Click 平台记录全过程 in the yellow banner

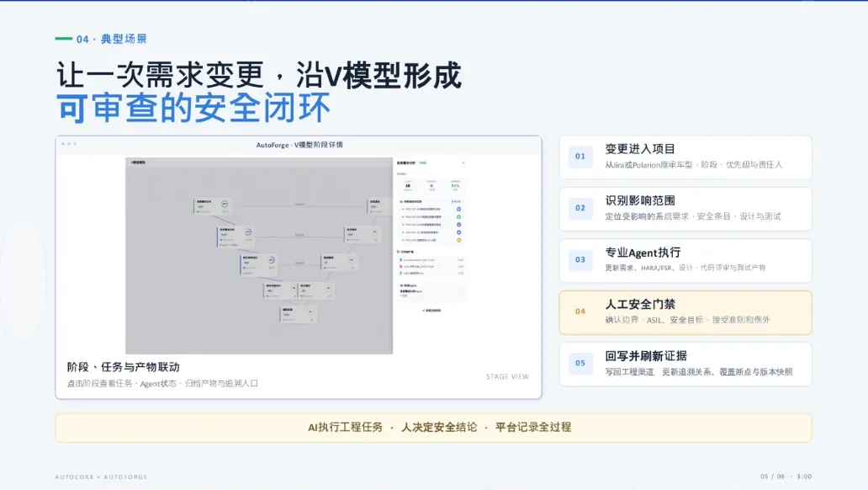click(533, 428)
